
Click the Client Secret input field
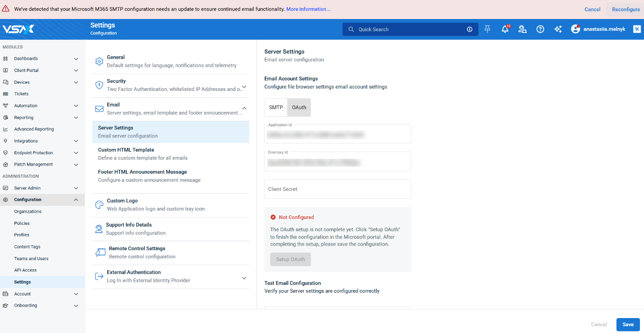(338, 189)
